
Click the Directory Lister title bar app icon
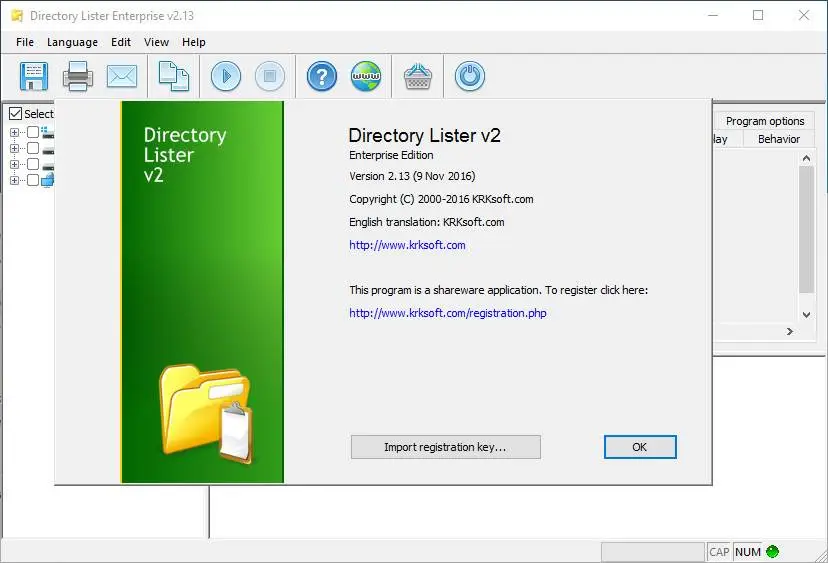click(x=17, y=16)
